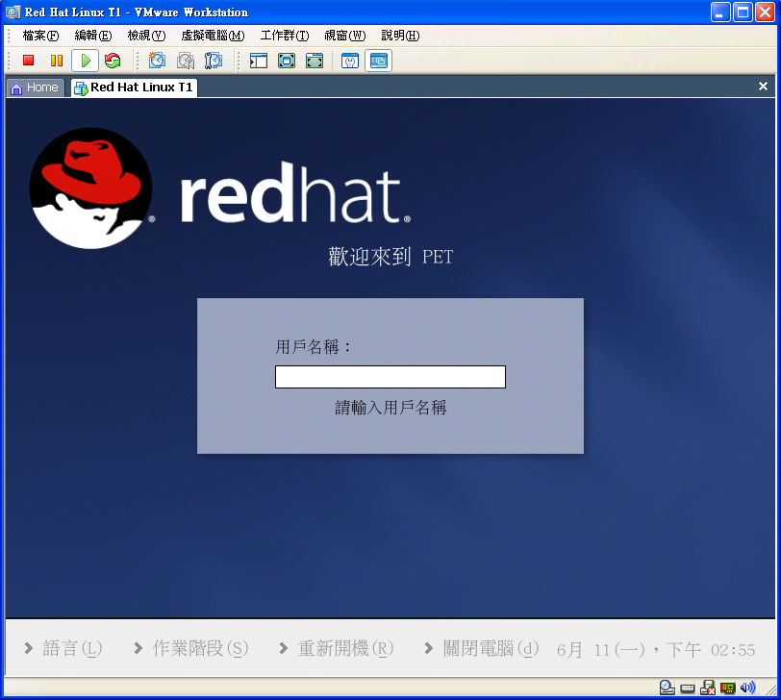Image resolution: width=781 pixels, height=700 pixels.
Task: Close the current tab with the X
Action: (x=763, y=87)
